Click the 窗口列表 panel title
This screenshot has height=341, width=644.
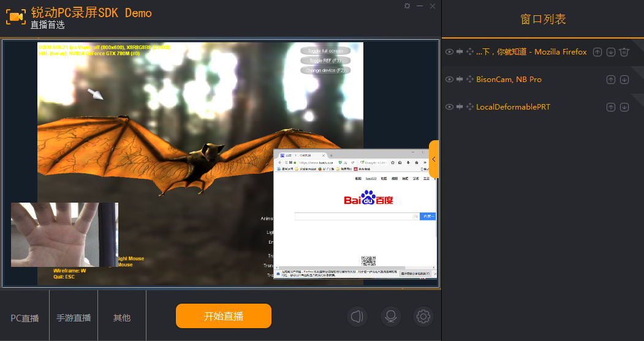[x=543, y=20]
